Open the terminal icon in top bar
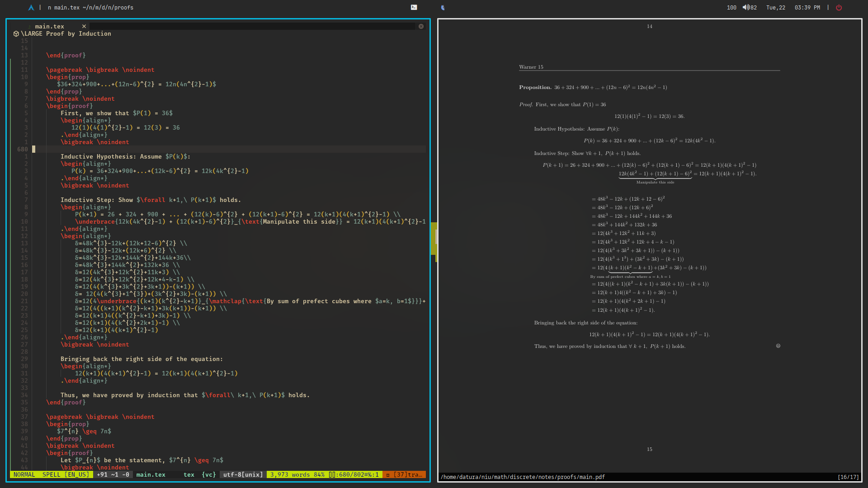Image resolution: width=868 pixels, height=488 pixels. pyautogui.click(x=414, y=7)
